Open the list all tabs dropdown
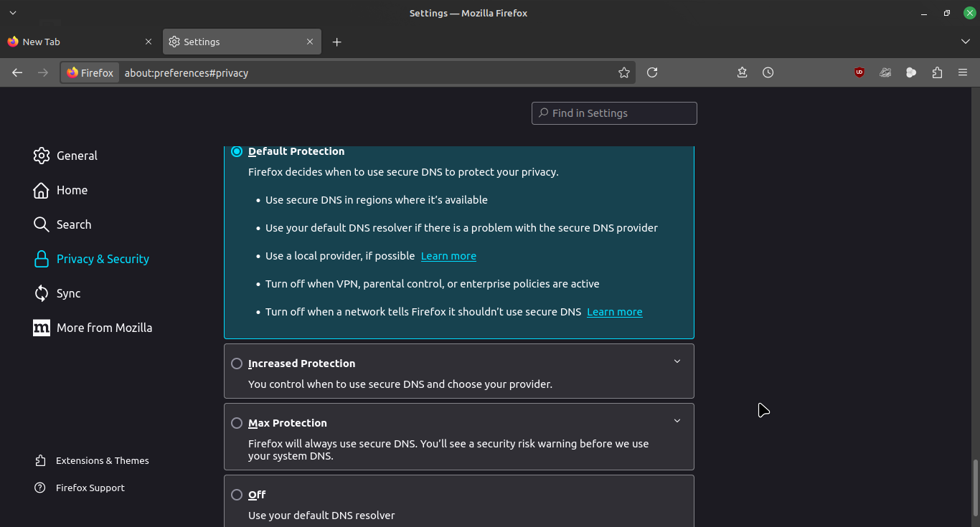The height and width of the screenshot is (527, 980). (x=965, y=42)
